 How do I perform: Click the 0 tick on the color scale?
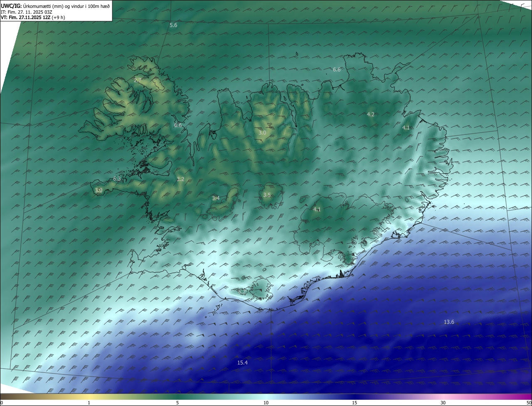tap(2, 403)
